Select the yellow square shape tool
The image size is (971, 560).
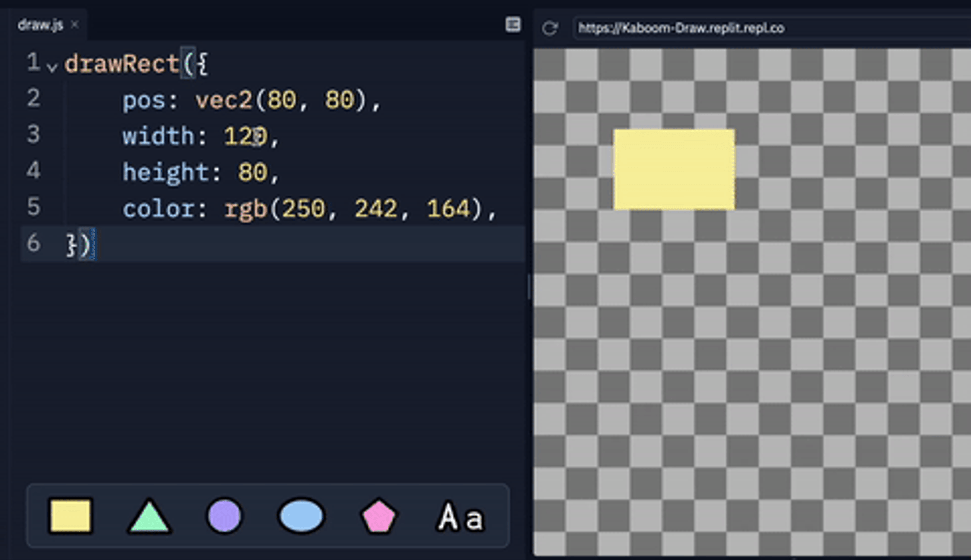71,516
